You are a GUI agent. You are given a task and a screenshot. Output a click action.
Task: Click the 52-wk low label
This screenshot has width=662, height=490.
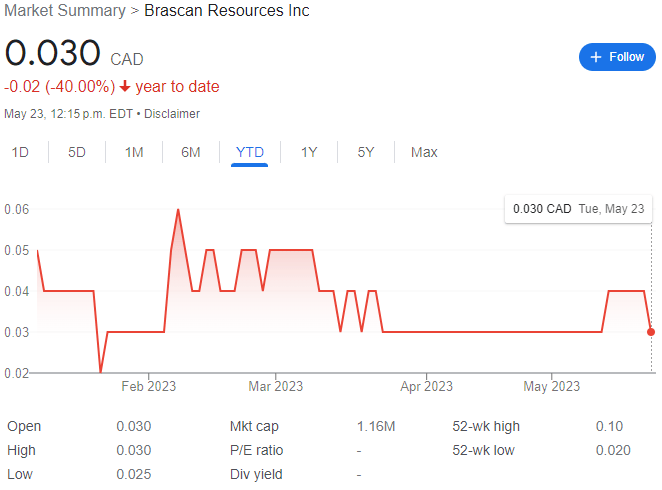click(483, 450)
